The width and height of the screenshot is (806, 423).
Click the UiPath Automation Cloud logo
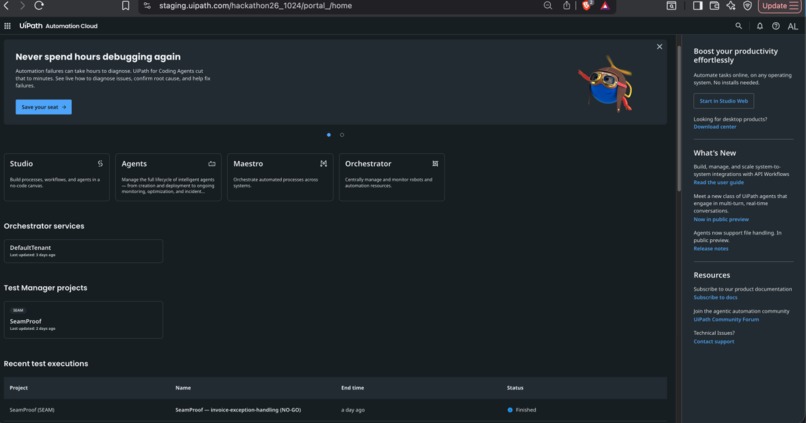[x=58, y=26]
